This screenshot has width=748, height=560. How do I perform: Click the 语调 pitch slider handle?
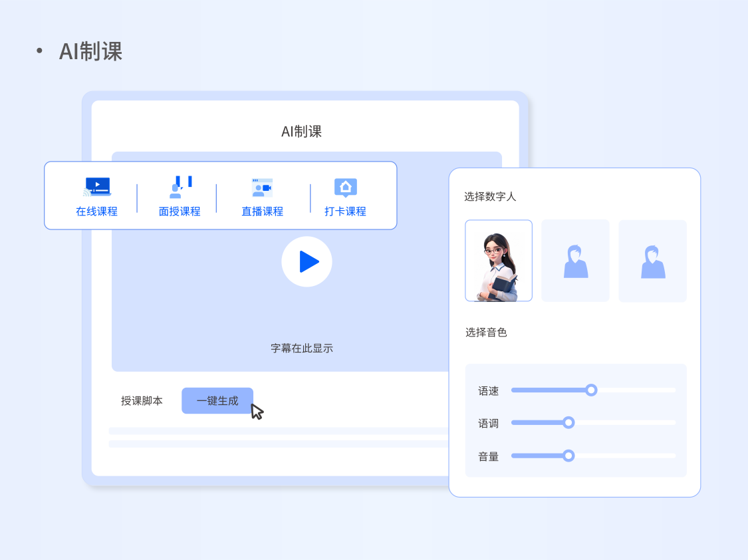point(568,422)
